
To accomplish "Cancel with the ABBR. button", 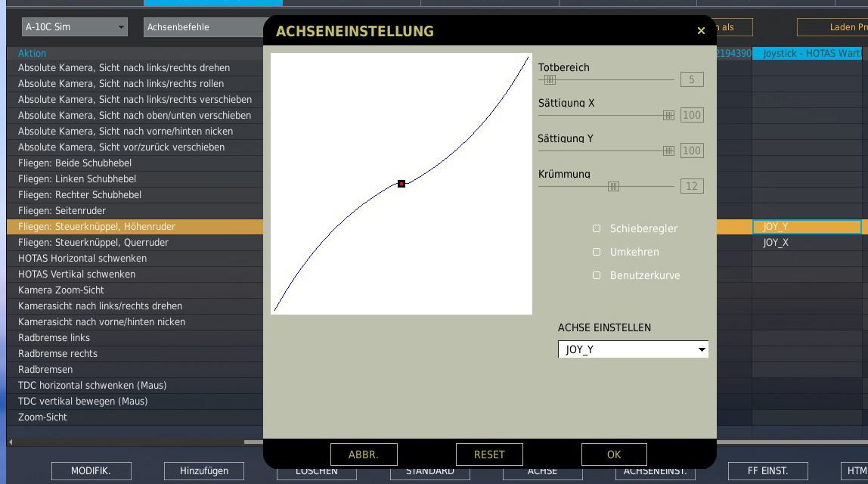I will (x=364, y=455).
